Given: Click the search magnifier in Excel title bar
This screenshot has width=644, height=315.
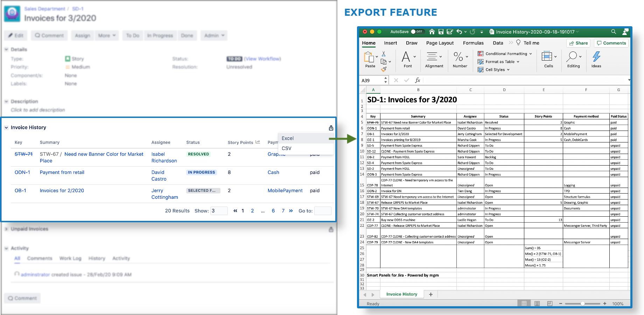Looking at the screenshot, I should coord(614,32).
